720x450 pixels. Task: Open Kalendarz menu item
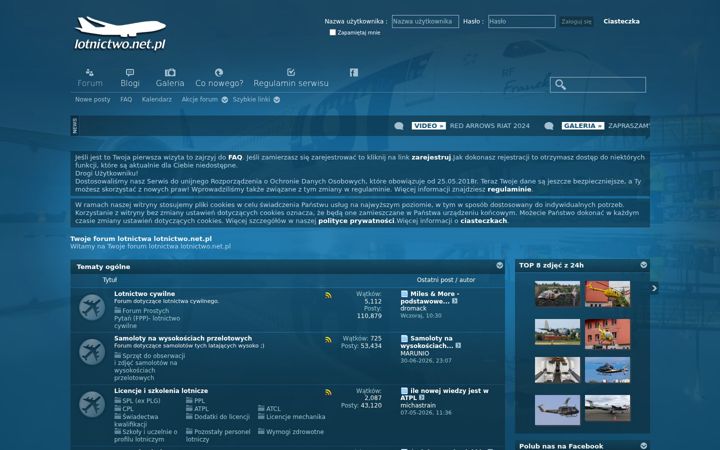pyautogui.click(x=157, y=99)
